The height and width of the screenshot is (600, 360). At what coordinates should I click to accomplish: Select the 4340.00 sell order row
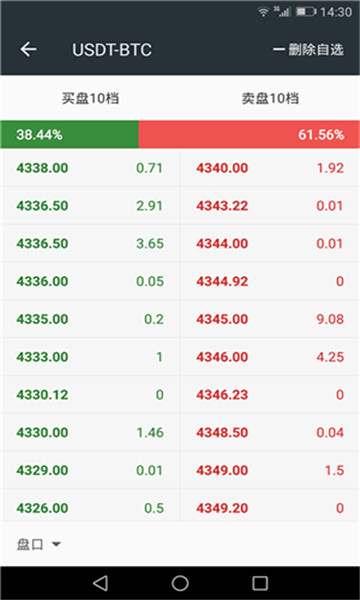[270, 168]
